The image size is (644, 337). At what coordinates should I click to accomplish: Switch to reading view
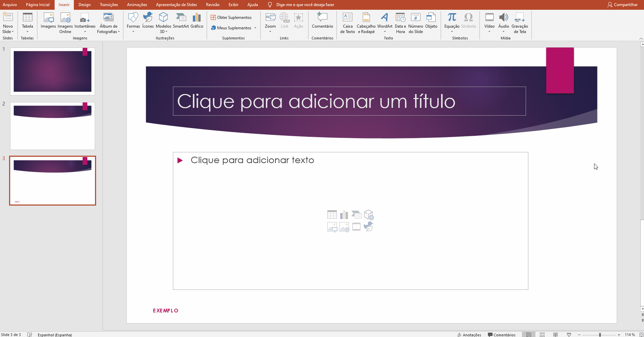point(555,335)
